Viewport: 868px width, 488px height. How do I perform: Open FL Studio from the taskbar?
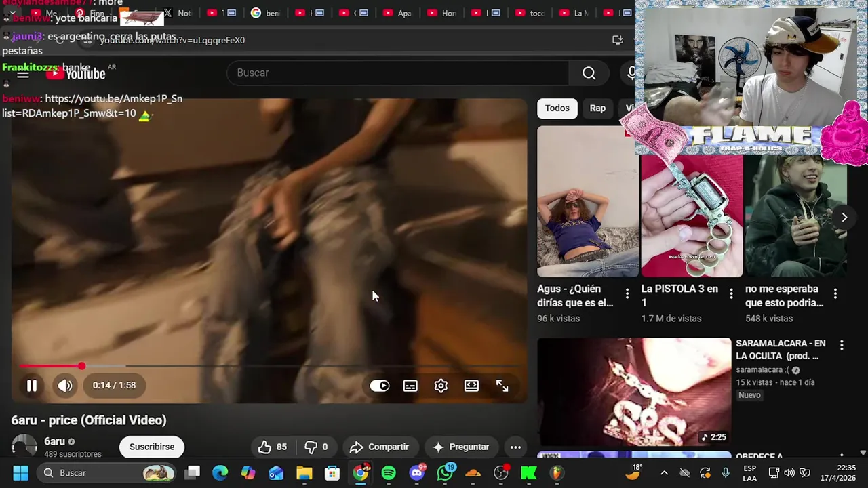coord(556,473)
